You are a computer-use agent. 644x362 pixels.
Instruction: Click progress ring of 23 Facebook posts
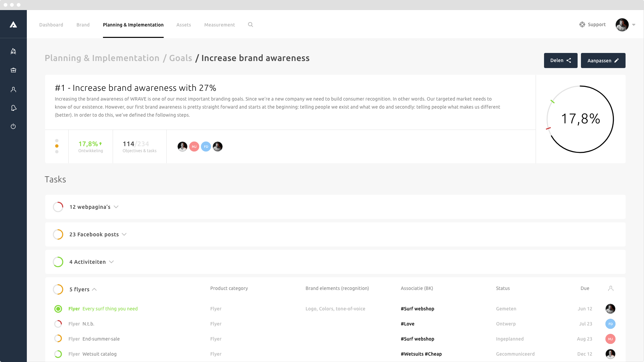58,234
